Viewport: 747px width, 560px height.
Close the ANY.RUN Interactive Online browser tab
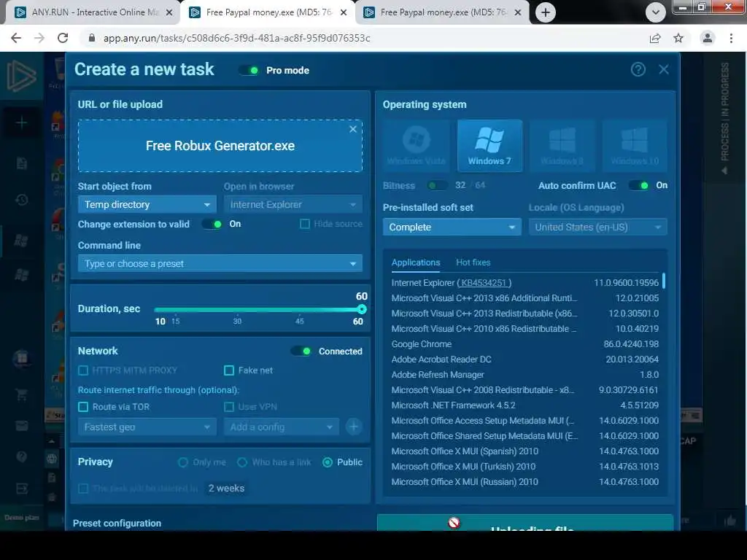169,13
